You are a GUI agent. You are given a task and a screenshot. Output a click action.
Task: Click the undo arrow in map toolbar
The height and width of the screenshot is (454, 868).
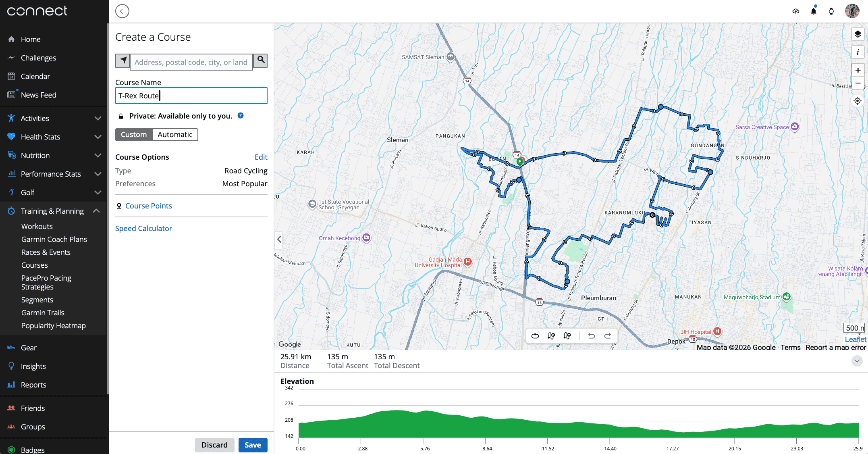591,336
